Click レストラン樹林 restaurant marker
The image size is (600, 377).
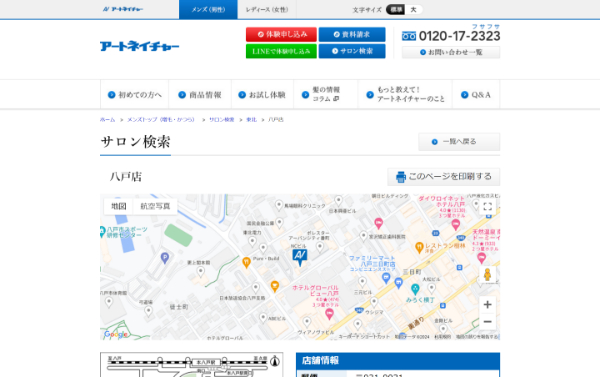tap(419, 248)
